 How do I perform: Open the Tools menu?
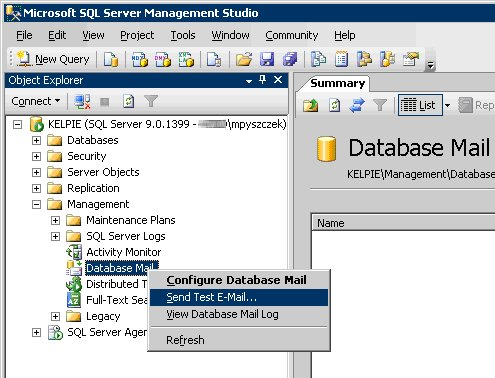click(x=183, y=35)
